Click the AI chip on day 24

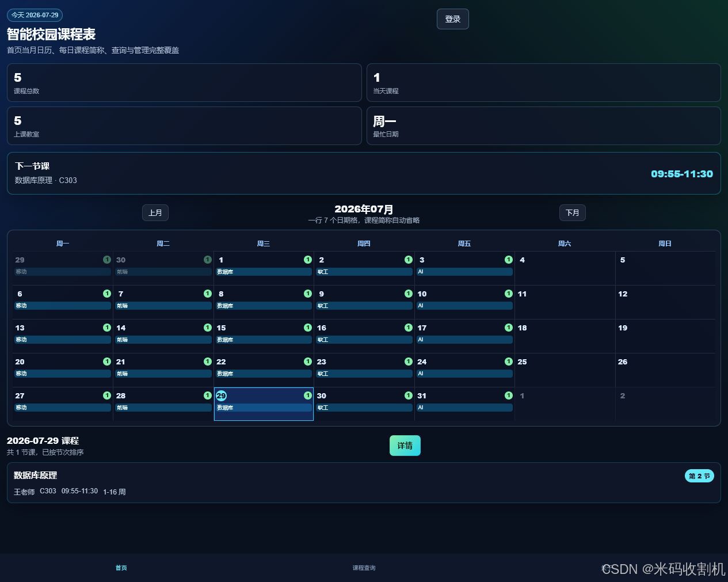[x=464, y=374]
